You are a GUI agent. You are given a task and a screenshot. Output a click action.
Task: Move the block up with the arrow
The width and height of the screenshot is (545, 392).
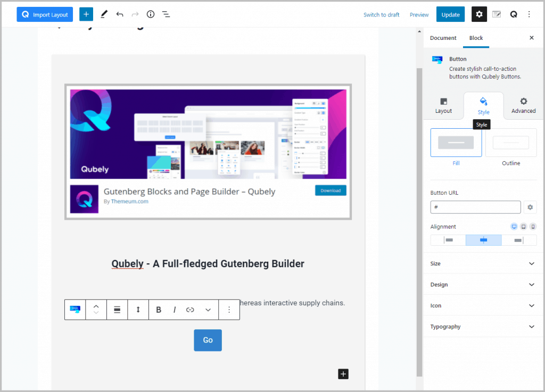click(96, 306)
